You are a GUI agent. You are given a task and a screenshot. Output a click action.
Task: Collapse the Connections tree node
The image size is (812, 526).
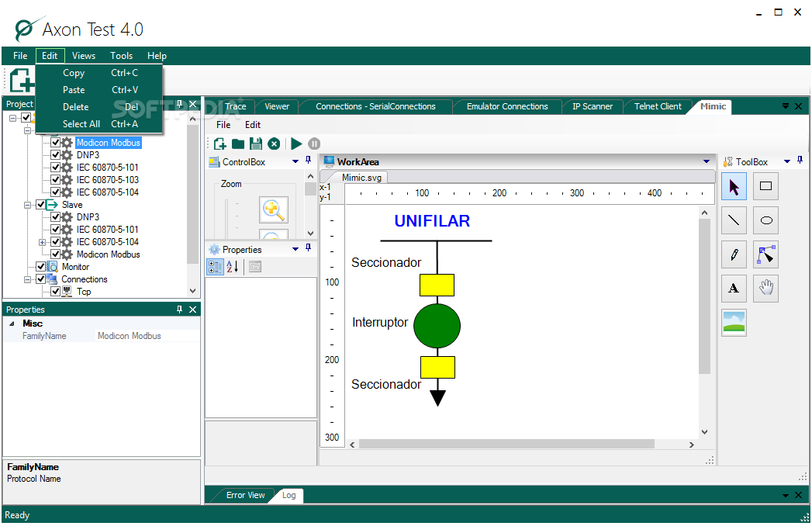coord(27,279)
